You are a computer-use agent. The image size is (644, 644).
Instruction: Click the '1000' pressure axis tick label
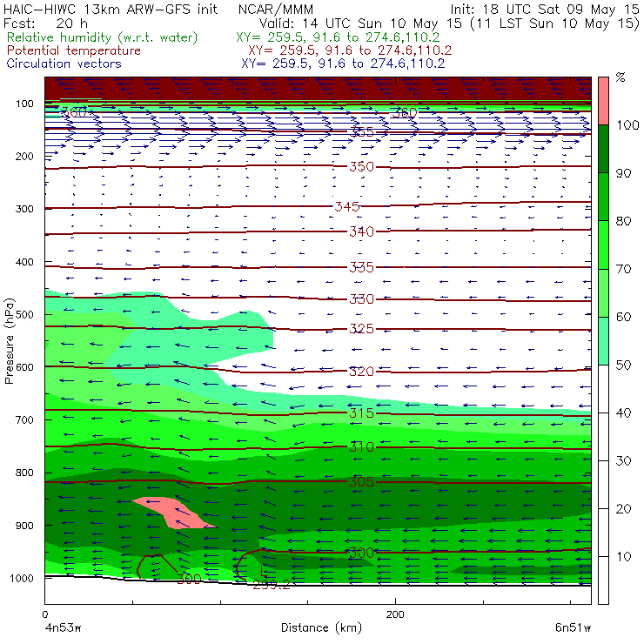tap(22, 578)
